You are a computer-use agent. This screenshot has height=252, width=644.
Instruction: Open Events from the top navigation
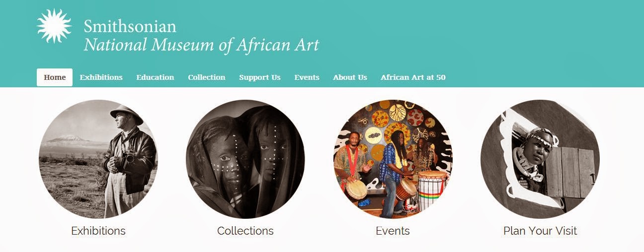[307, 77]
